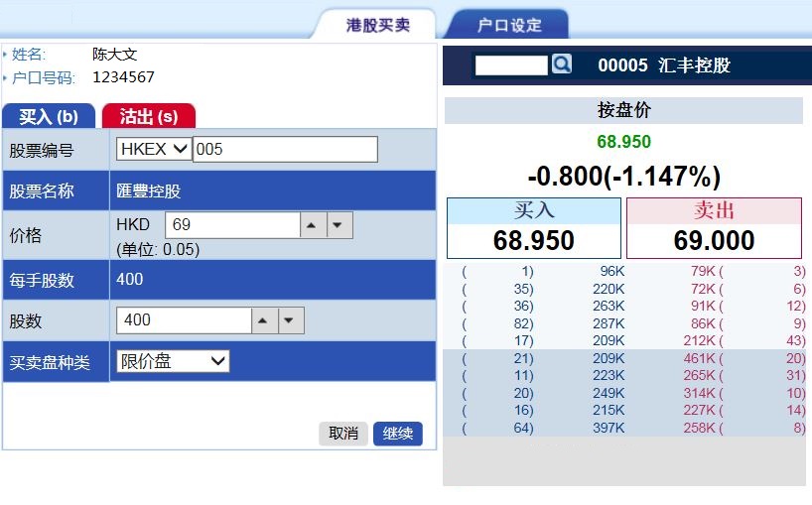Select the 买入 (b) buy tab
The image size is (812, 505).
(x=49, y=116)
